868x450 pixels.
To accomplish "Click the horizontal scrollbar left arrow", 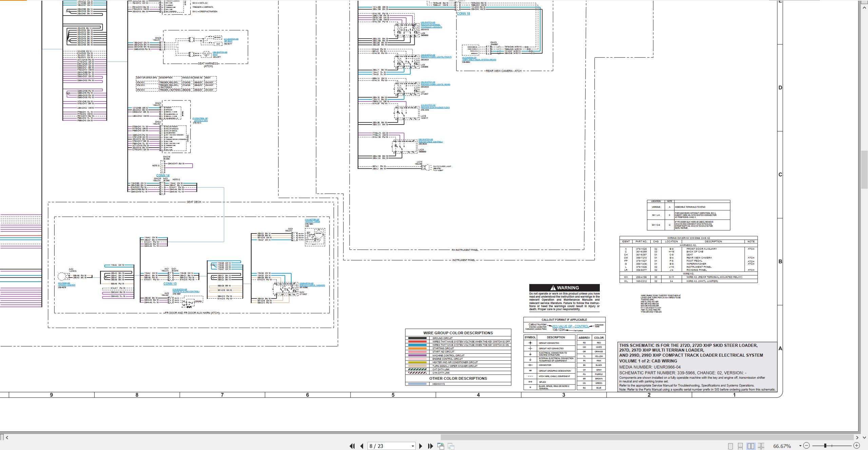I will 7,437.
